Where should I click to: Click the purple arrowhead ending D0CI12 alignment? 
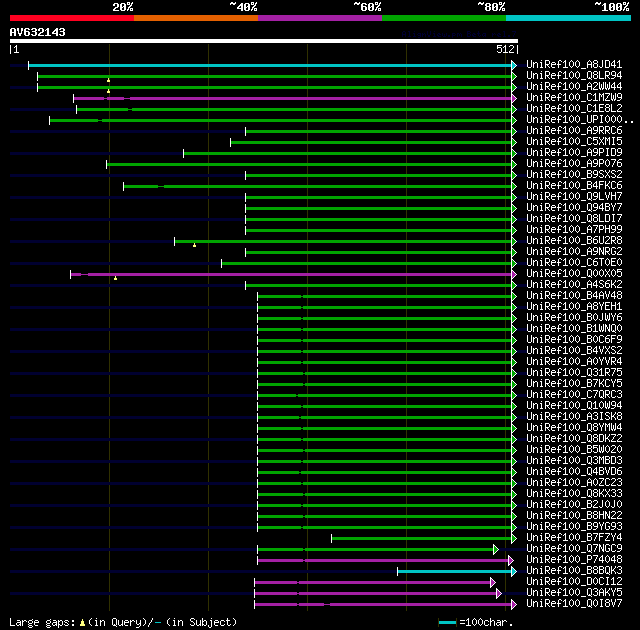tap(493, 583)
